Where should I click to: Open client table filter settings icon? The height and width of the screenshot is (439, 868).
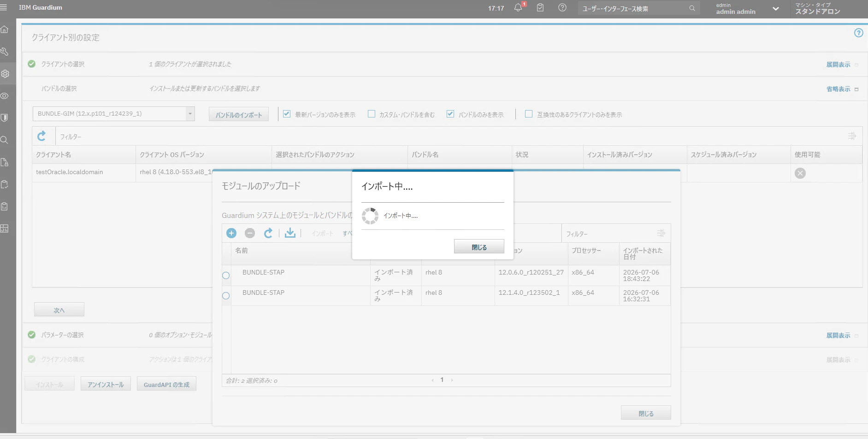tap(852, 136)
